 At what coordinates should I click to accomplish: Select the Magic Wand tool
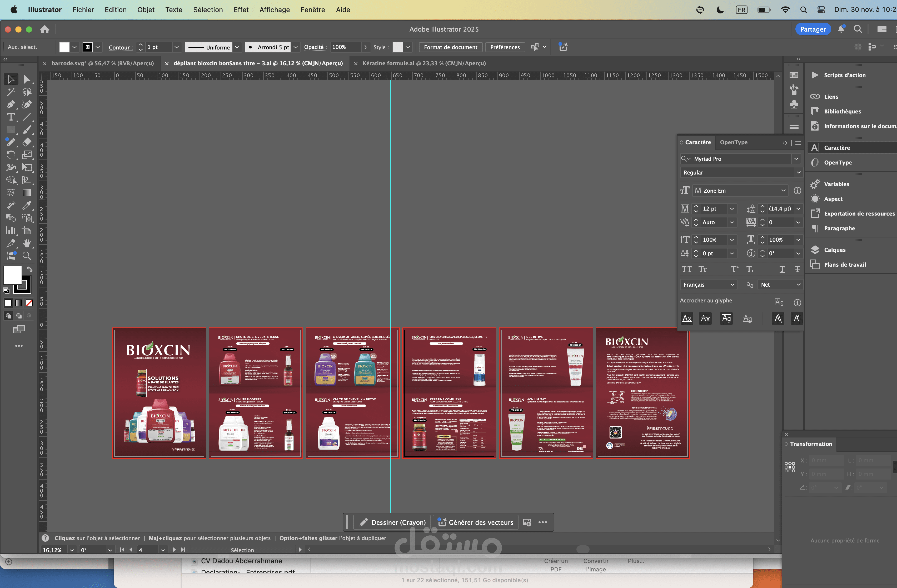(x=11, y=92)
